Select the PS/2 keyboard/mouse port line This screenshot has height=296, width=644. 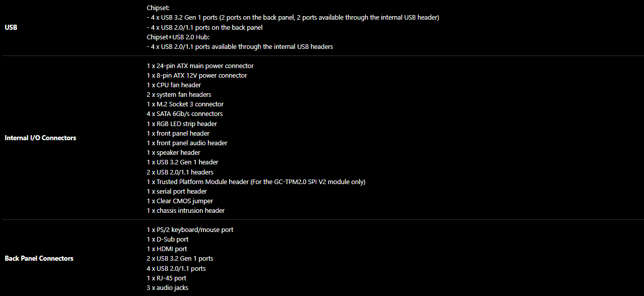point(190,230)
